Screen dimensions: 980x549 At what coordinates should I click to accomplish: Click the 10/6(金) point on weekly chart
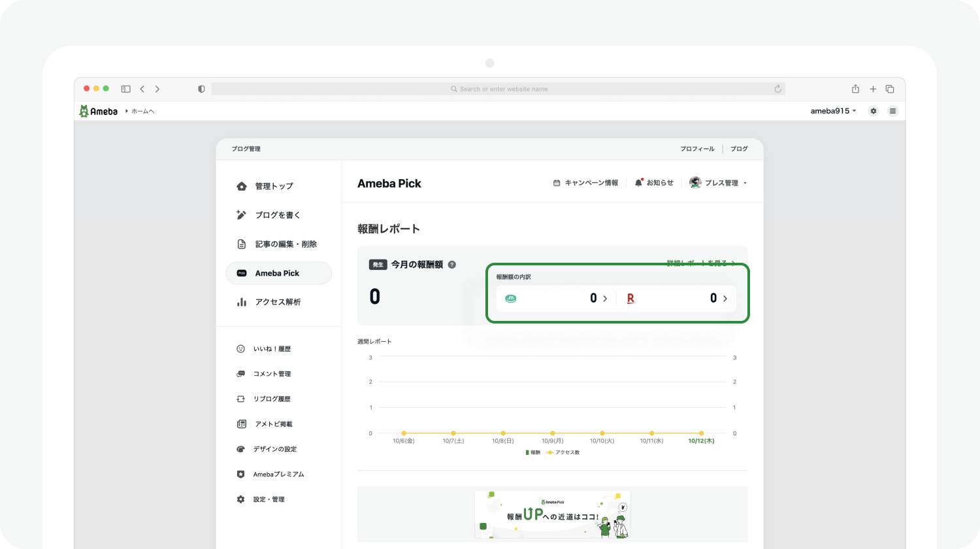pos(404,433)
